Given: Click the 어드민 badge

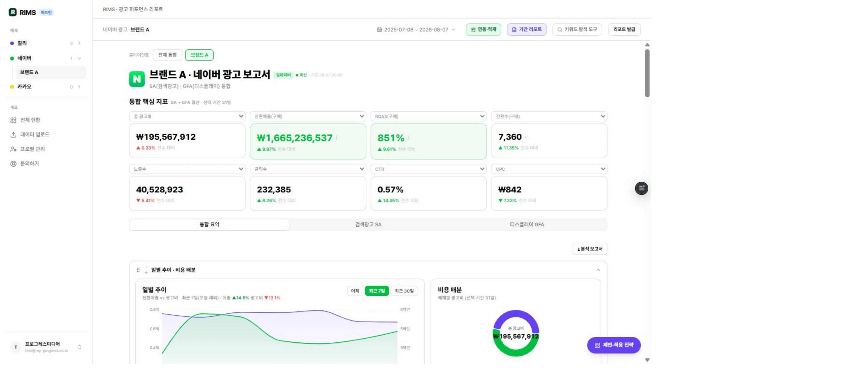Looking at the screenshot, I should (x=46, y=13).
